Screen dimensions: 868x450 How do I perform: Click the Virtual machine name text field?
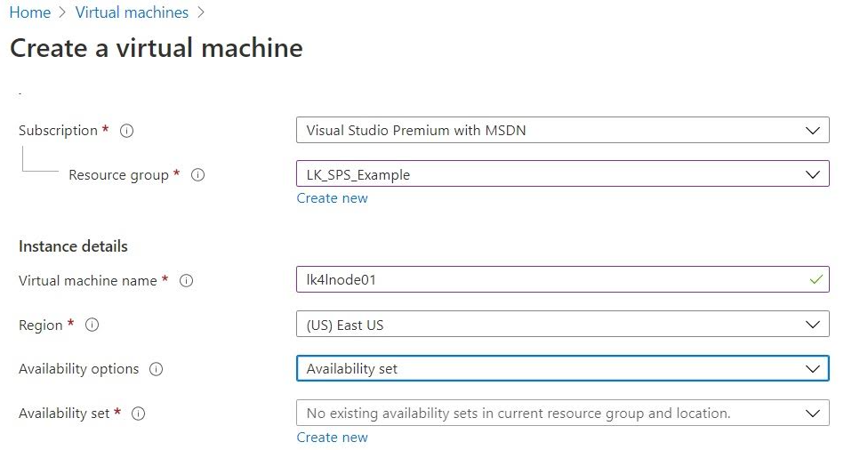click(x=551, y=280)
